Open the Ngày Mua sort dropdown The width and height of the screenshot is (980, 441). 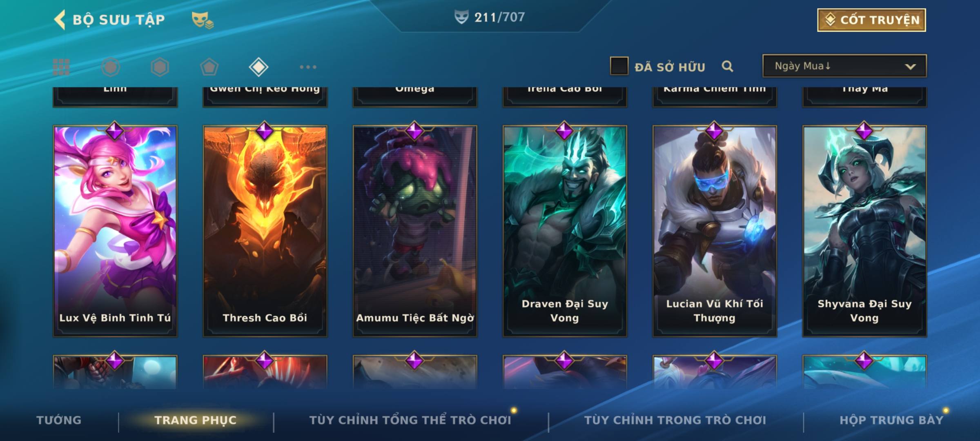coord(844,66)
